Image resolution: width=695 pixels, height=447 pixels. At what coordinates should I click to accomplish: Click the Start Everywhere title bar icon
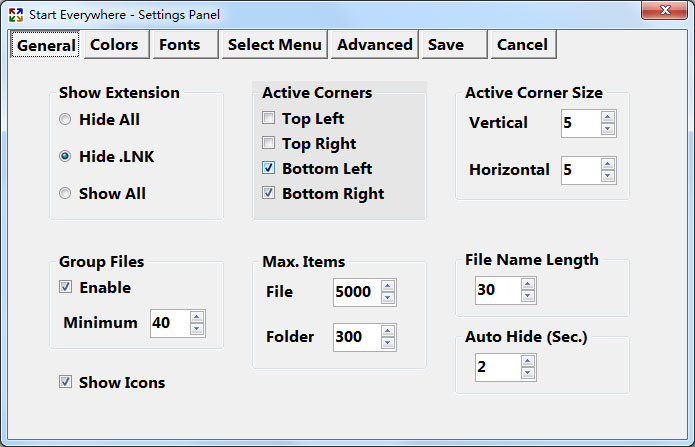point(15,14)
